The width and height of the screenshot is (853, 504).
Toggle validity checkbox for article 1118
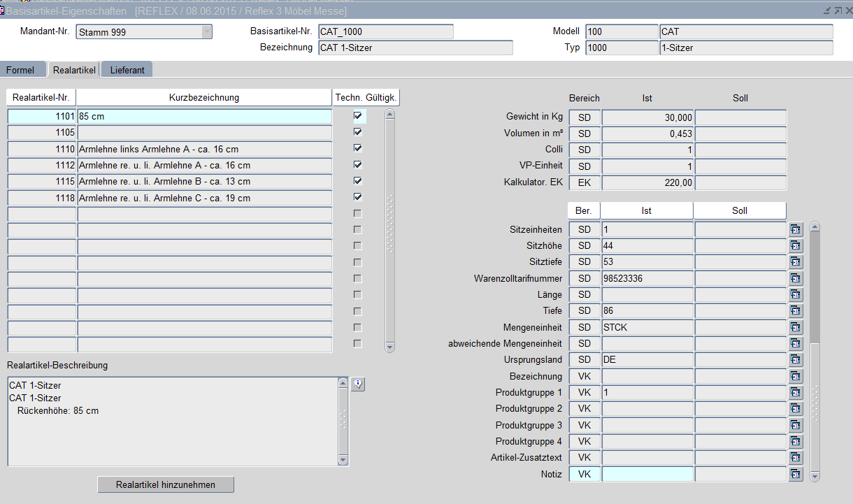358,197
